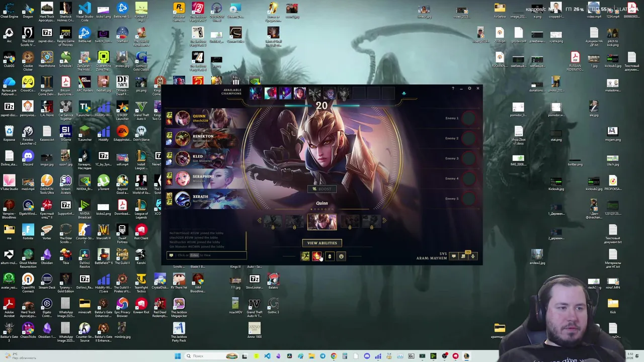Viewport: 644px width, 362px height.
Task: Open the Hearthstone desktop shortcut
Action: pos(47,60)
